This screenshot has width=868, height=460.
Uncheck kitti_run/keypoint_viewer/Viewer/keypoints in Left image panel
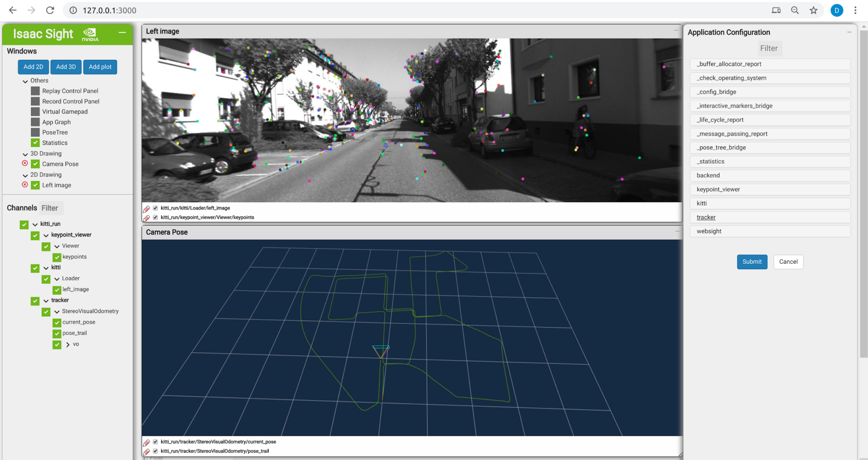click(155, 217)
